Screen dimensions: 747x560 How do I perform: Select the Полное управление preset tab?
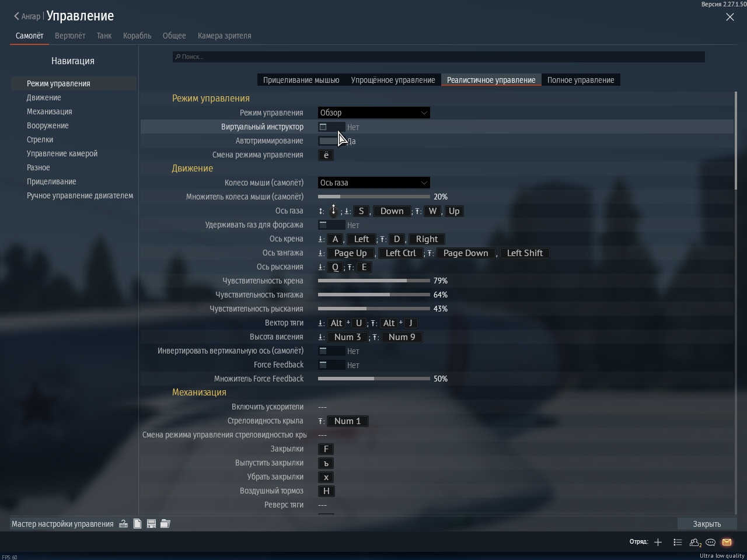tap(581, 80)
